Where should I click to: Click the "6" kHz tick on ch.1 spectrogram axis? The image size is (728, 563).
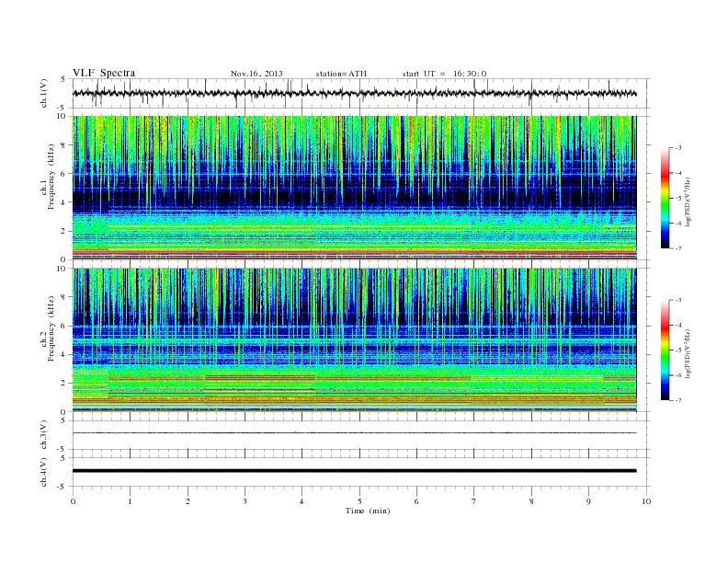pyautogui.click(x=64, y=174)
